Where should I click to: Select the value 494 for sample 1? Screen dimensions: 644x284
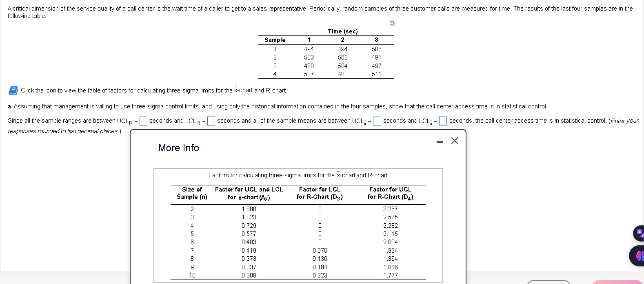coord(309,48)
